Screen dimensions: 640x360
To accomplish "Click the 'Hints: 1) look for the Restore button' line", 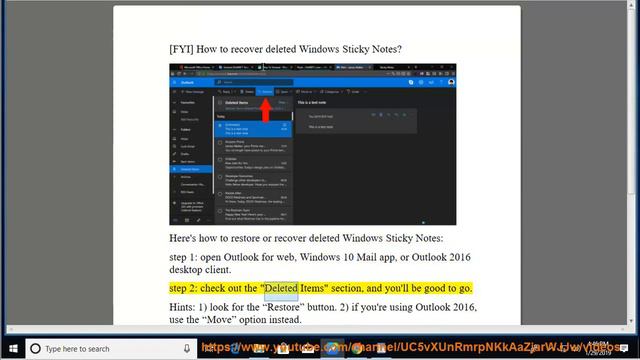I will 323,307.
